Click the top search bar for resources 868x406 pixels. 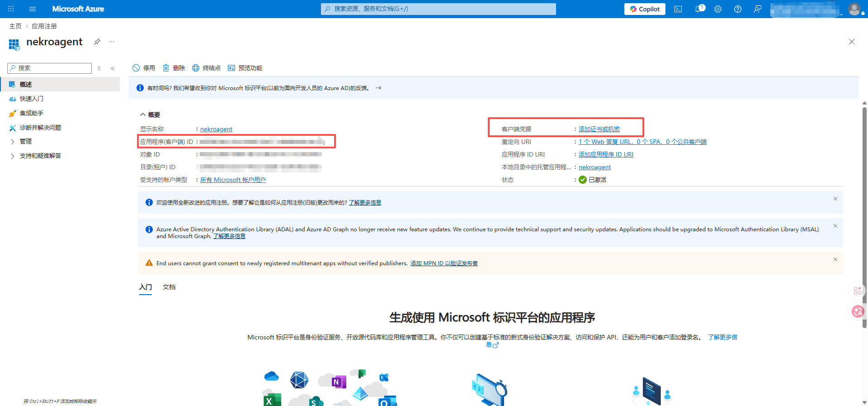pos(439,9)
